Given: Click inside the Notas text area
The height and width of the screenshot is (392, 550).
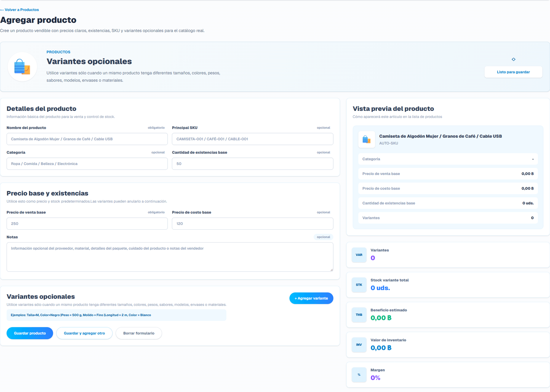Looking at the screenshot, I should 170,257.
